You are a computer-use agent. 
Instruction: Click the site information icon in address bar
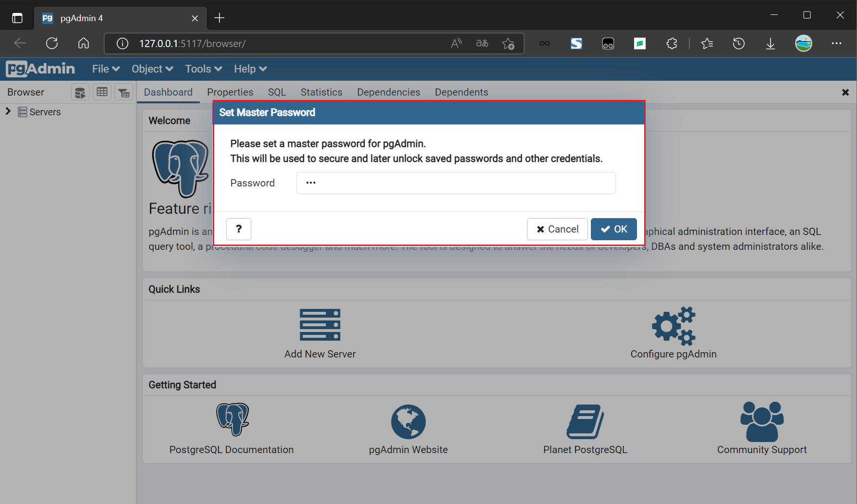coord(122,44)
